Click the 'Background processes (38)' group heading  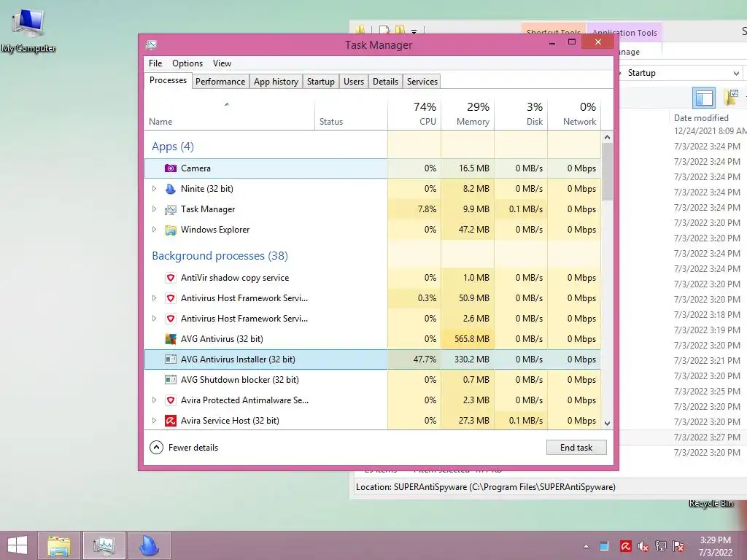220,256
